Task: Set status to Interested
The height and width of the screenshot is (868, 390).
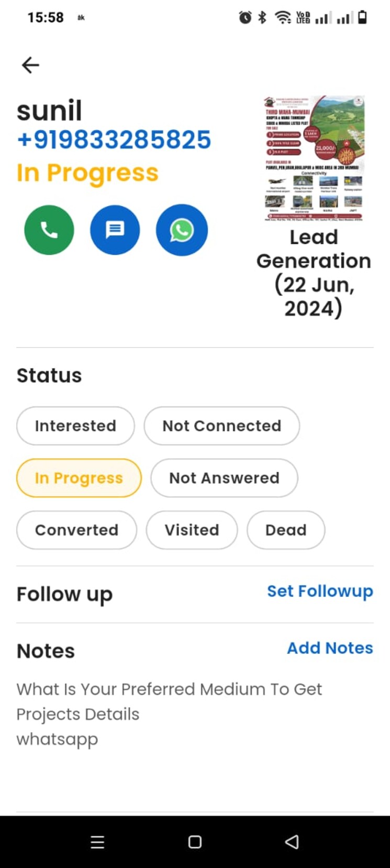Action: tap(75, 426)
